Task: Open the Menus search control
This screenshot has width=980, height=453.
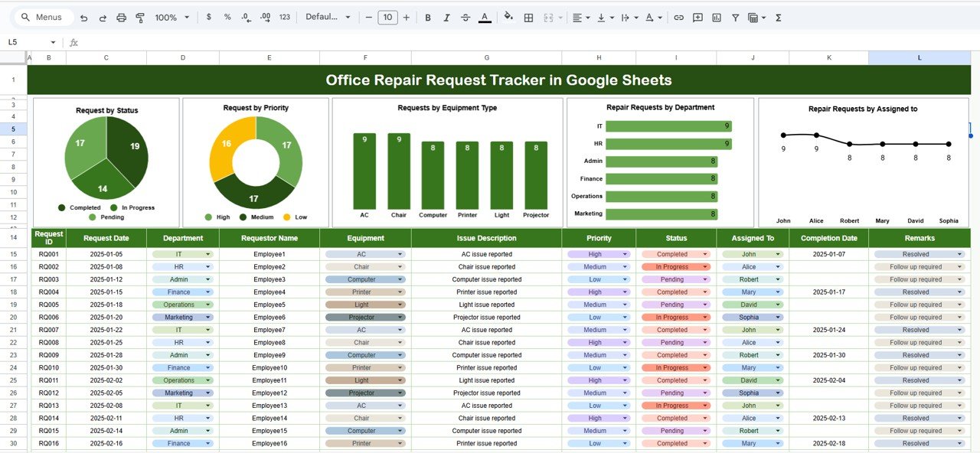Action: pos(42,16)
